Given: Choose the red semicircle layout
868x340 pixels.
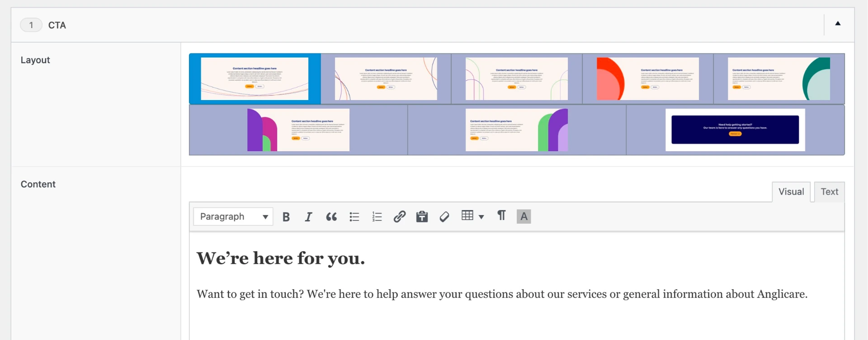Looking at the screenshot, I should pos(647,79).
